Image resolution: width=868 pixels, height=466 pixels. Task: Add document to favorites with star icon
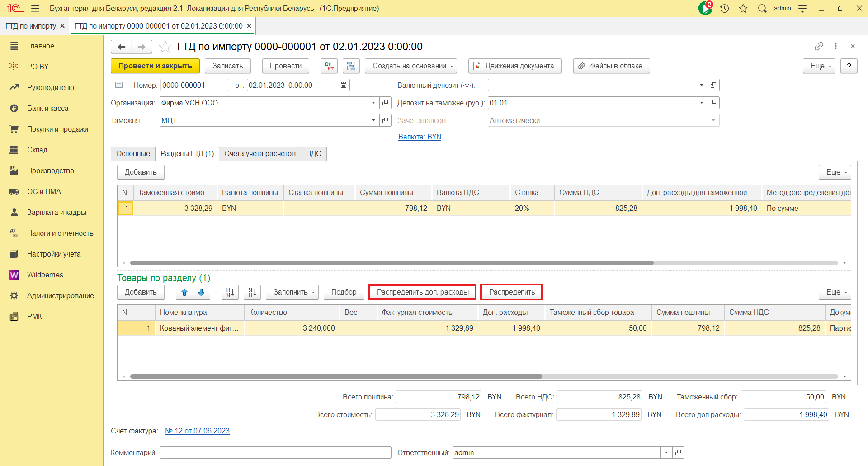click(165, 47)
